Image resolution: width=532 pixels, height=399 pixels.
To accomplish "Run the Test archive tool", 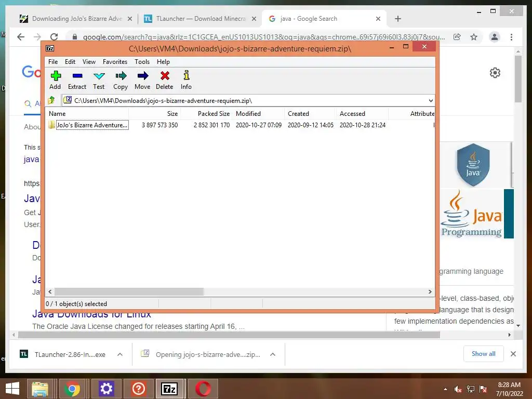I will (x=99, y=80).
